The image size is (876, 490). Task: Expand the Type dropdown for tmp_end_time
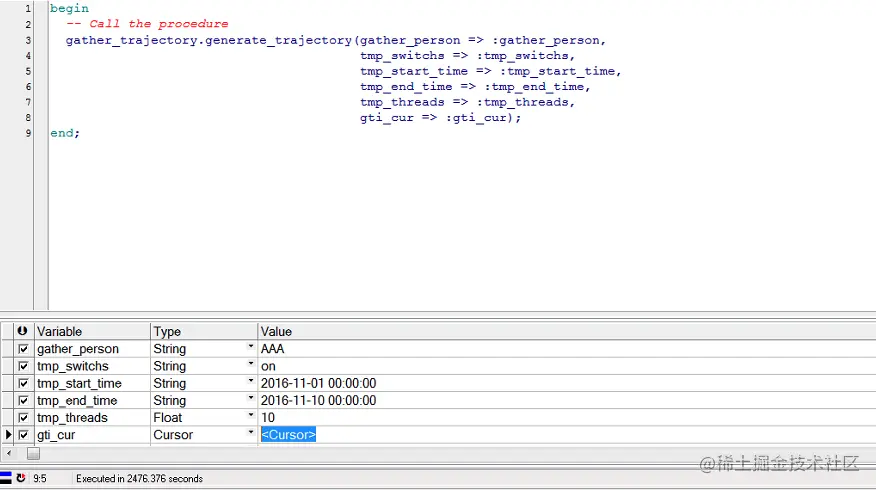[251, 399]
